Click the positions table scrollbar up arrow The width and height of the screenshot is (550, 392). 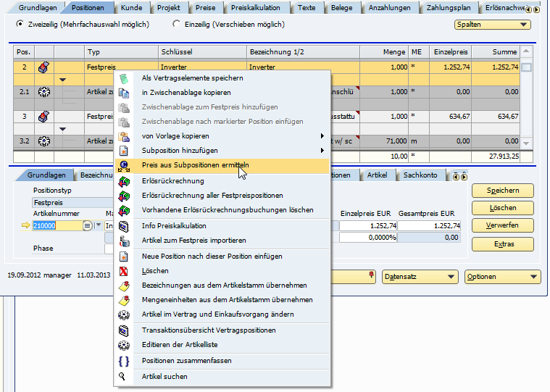point(526,51)
